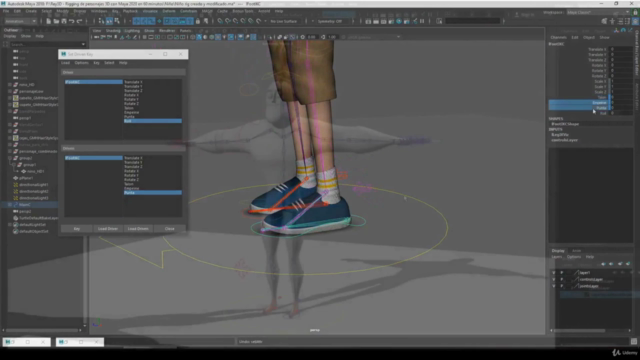Toggle playback P of controlsLayer
Image resolution: width=640 pixels, height=360 pixels.
pyautogui.click(x=562, y=280)
